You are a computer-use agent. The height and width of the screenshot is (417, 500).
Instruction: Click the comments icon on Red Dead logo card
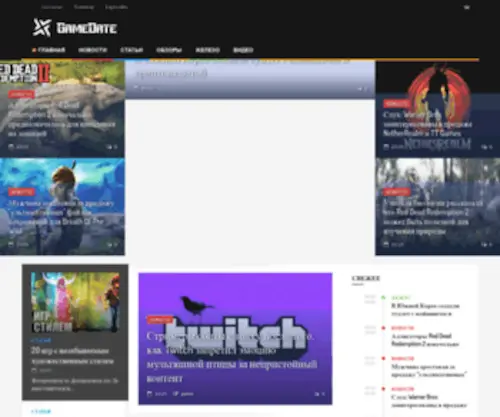[109, 147]
